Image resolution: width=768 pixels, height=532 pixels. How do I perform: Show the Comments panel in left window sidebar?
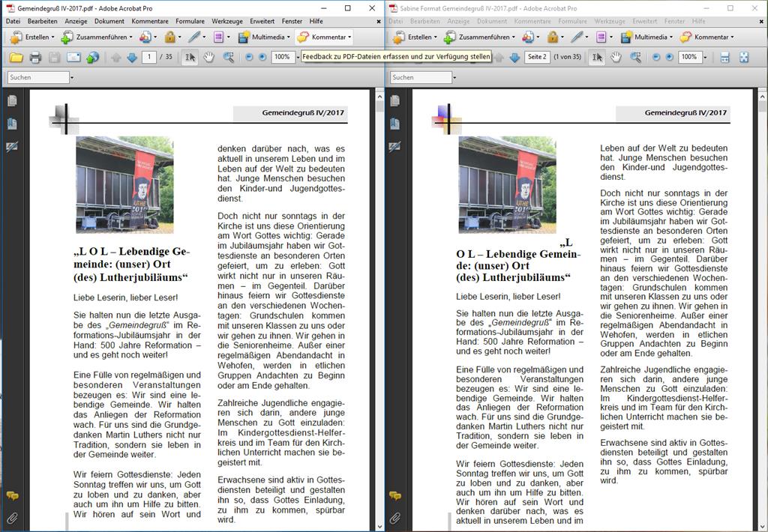[12, 496]
